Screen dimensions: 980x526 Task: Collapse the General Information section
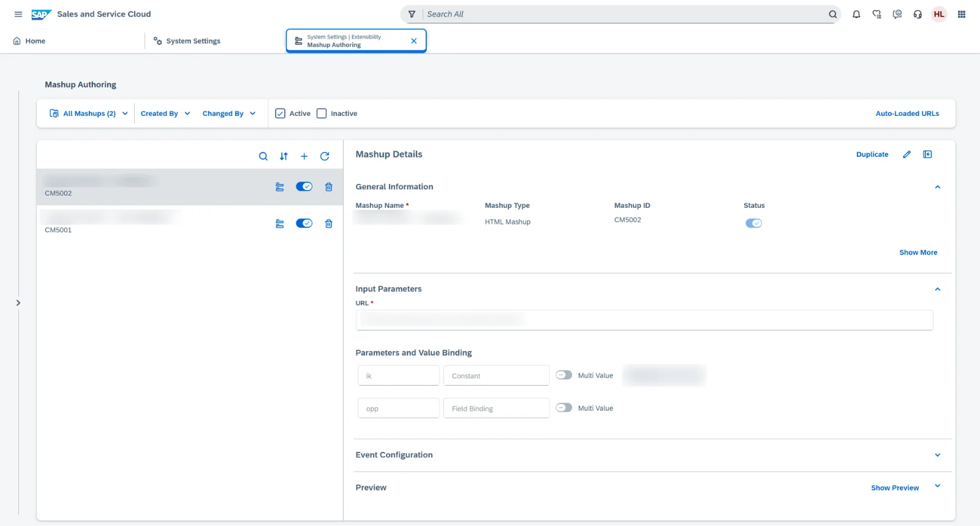coord(938,187)
